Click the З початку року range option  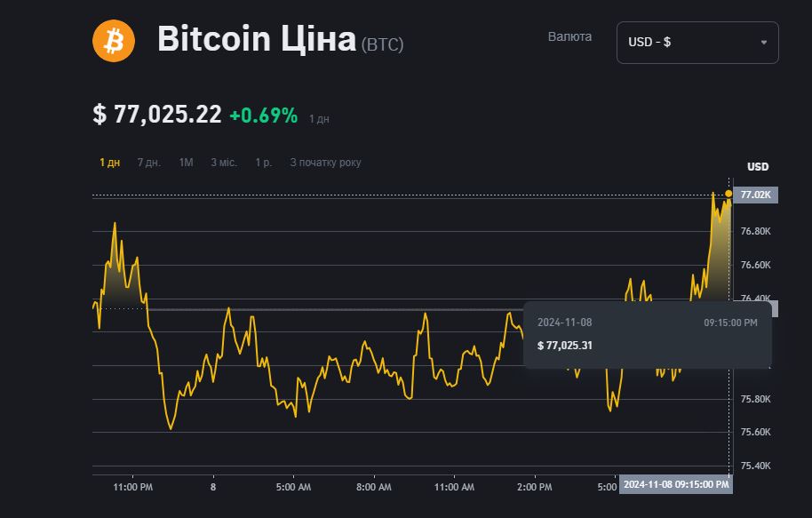(326, 163)
